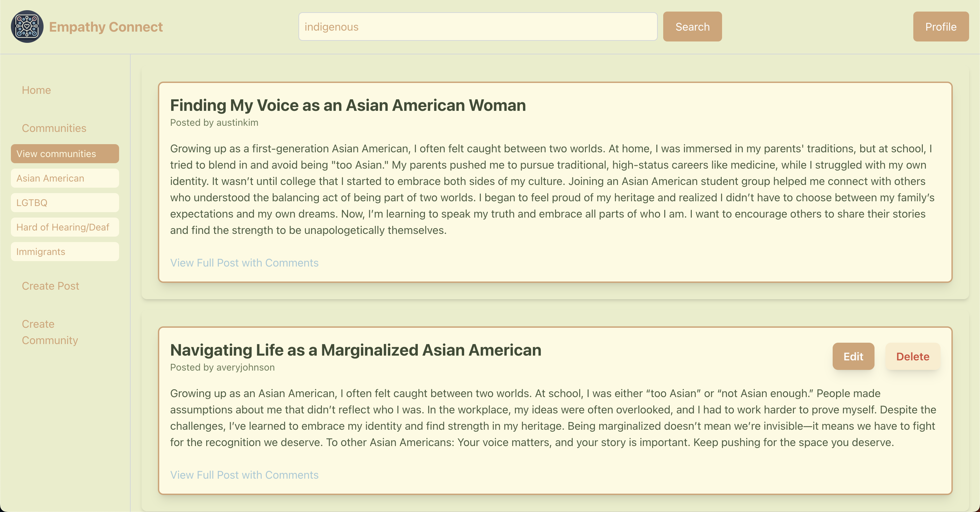Open the Immigrants community
980x512 pixels.
pyautogui.click(x=65, y=252)
